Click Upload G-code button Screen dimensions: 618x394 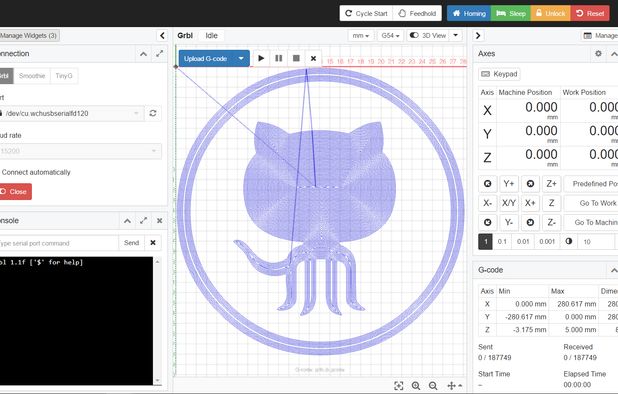(205, 59)
